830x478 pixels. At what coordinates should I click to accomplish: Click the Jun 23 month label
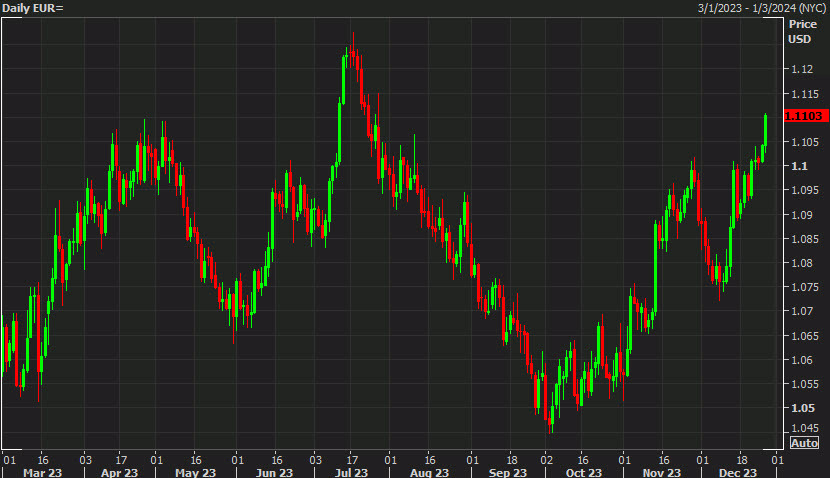274,472
